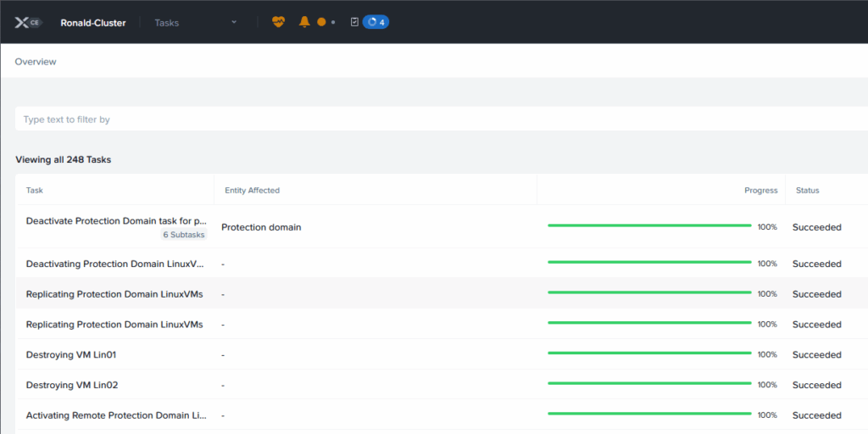868x434 pixels.
Task: Sort by the Entity Affected column header
Action: click(x=252, y=191)
